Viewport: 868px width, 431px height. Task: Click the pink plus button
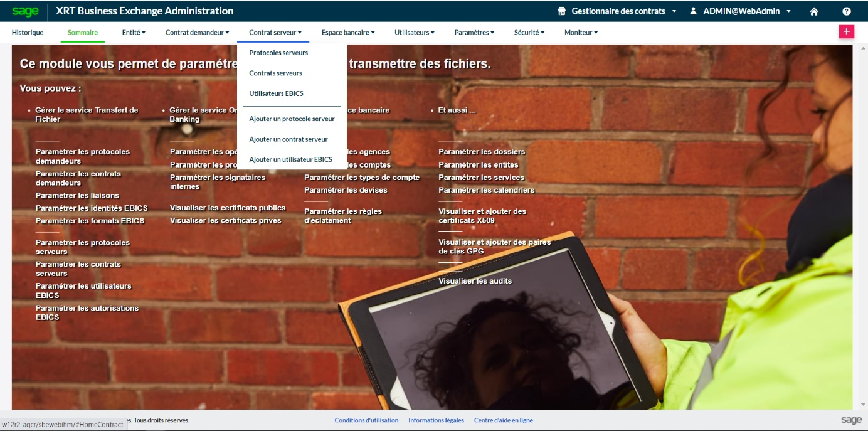[847, 31]
